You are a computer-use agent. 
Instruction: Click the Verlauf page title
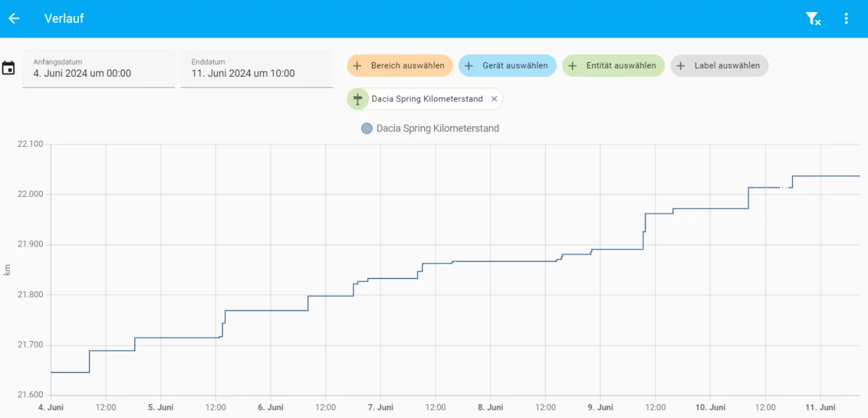tap(64, 19)
